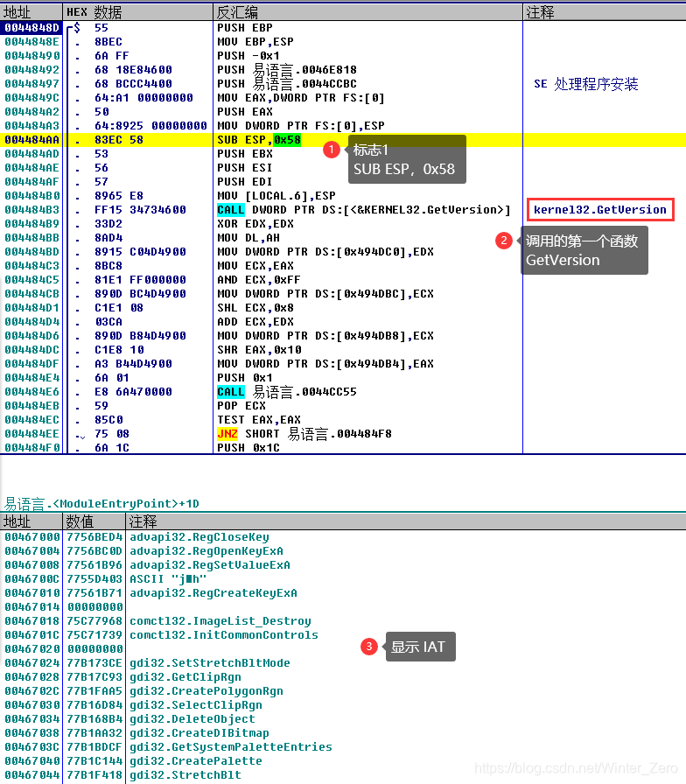Select the CALL KERNEL32.GetVersion instruction
Image resolution: width=686 pixels, height=784 pixels.
(x=364, y=210)
